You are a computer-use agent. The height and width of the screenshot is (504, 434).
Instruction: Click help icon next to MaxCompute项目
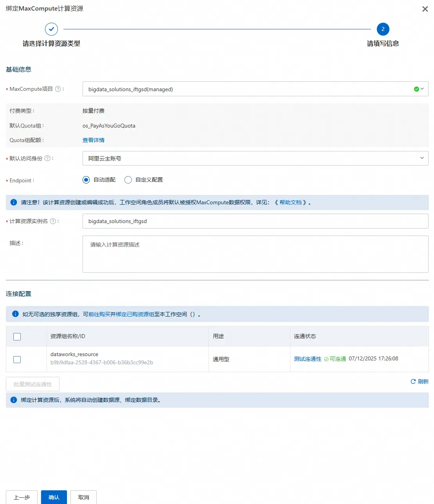tap(58, 89)
